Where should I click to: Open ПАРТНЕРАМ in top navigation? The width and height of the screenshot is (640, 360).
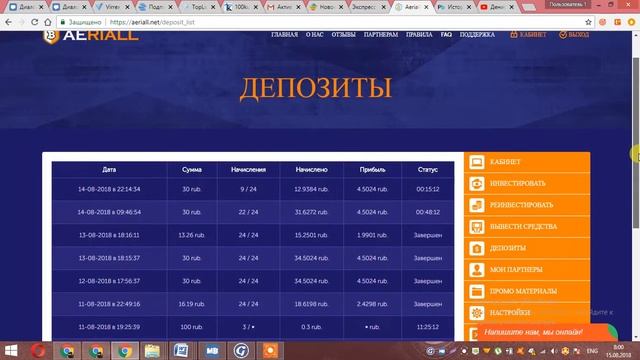click(381, 35)
